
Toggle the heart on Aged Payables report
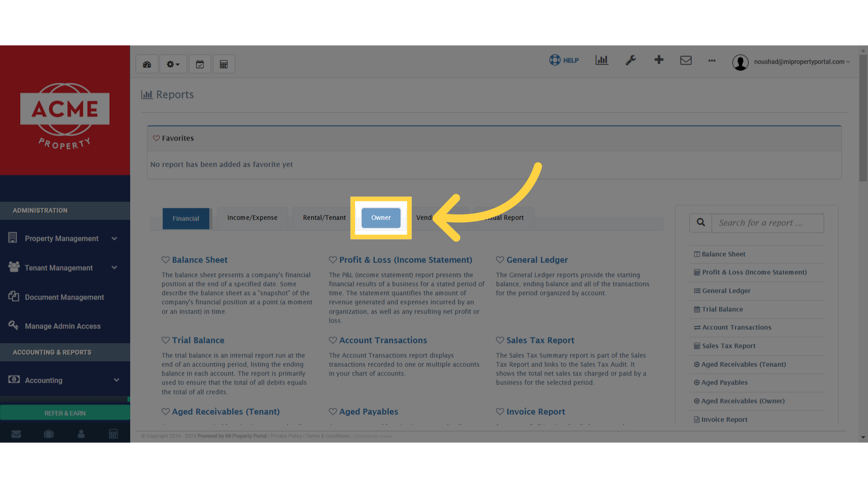click(333, 412)
